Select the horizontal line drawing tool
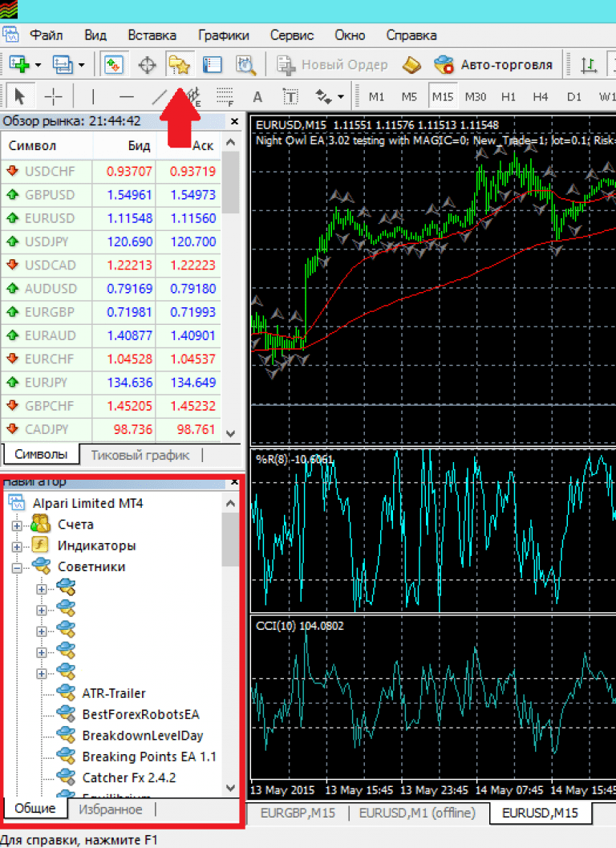616x848 pixels. click(x=126, y=97)
